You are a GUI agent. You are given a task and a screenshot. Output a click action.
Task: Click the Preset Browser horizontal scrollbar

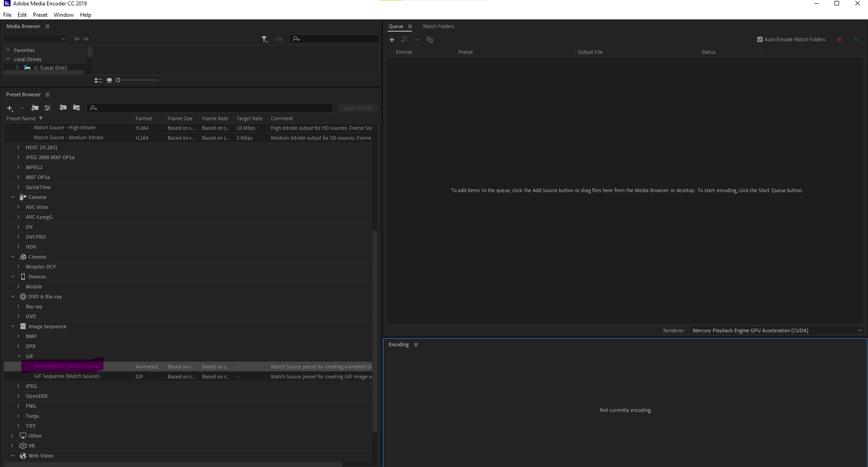pos(174,464)
